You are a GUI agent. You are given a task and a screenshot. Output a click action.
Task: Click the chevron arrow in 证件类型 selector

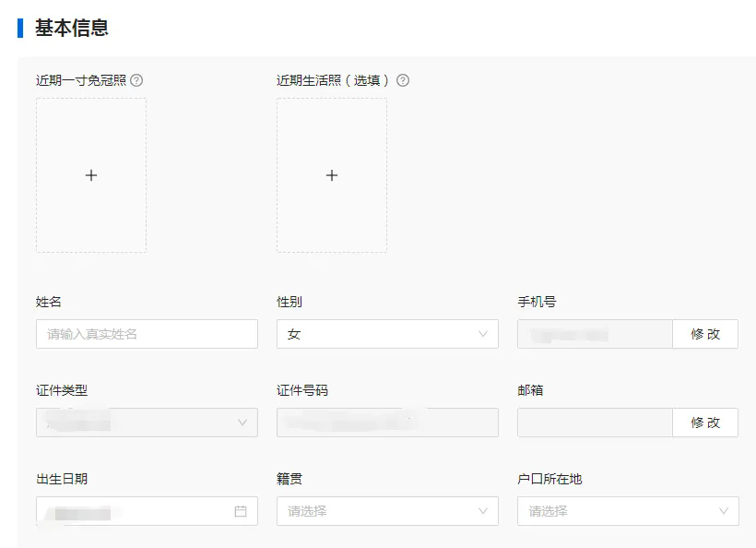coord(242,423)
